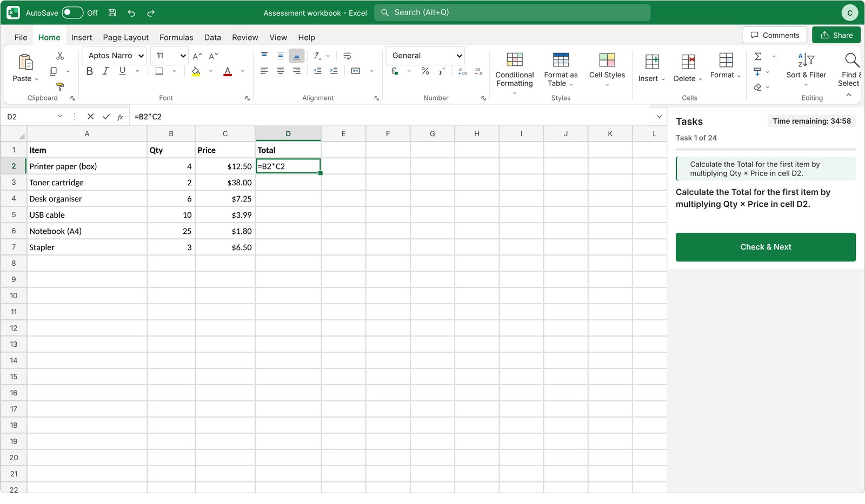Click Decrease Decimal icon
Screen dimensions: 865x504
(478, 71)
